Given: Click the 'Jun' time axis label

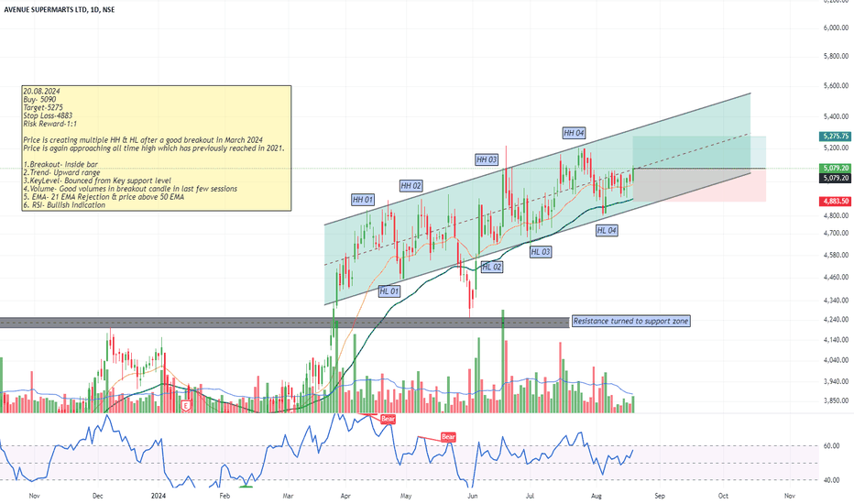Looking at the screenshot, I should tap(472, 496).
